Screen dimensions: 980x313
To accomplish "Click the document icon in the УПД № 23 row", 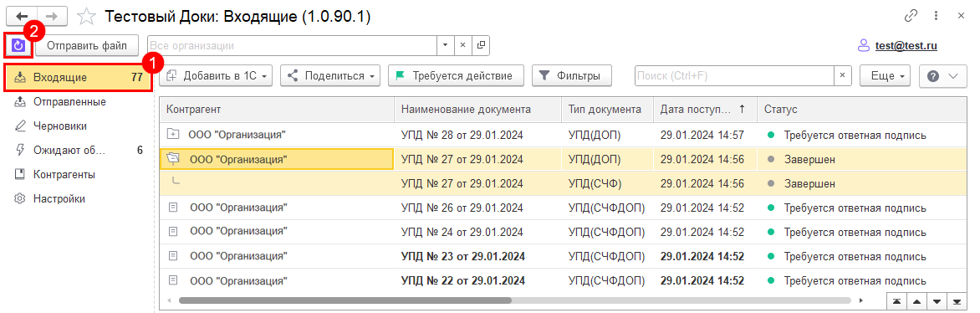I will tap(174, 256).
